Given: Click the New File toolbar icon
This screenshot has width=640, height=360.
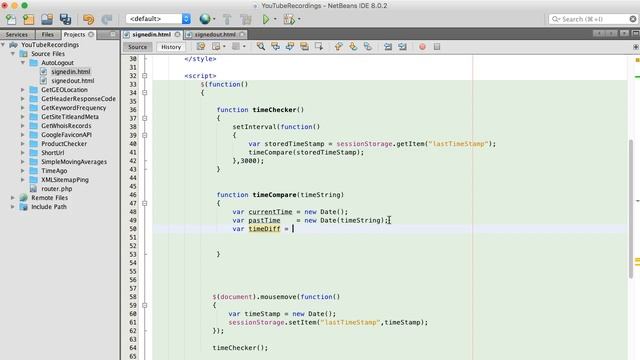Looking at the screenshot, I should click(11, 19).
